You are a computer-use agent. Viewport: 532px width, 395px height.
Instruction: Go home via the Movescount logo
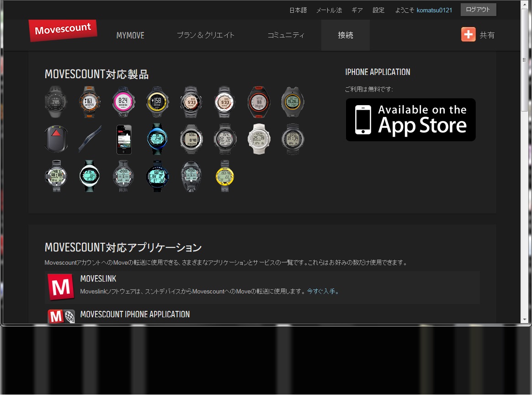pos(63,31)
